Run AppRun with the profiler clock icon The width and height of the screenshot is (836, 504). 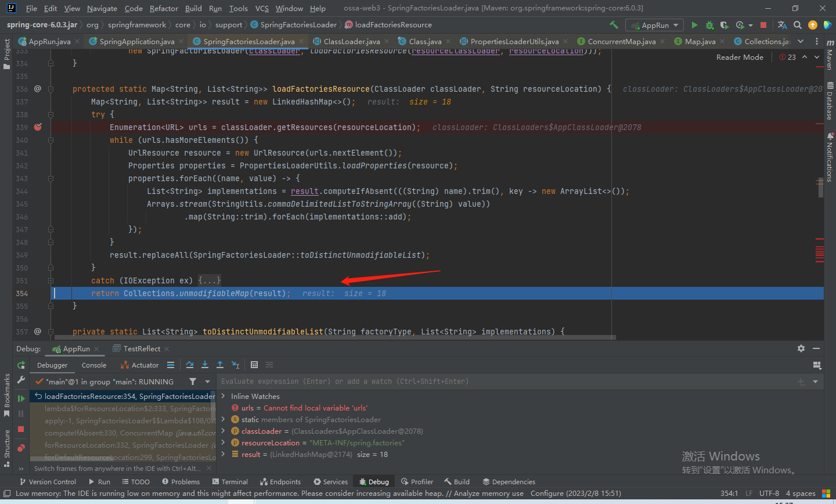point(740,25)
